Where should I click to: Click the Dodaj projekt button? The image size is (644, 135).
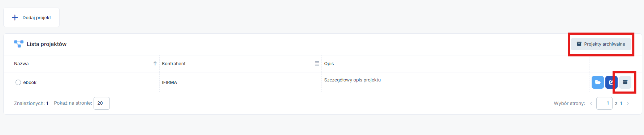tap(31, 17)
